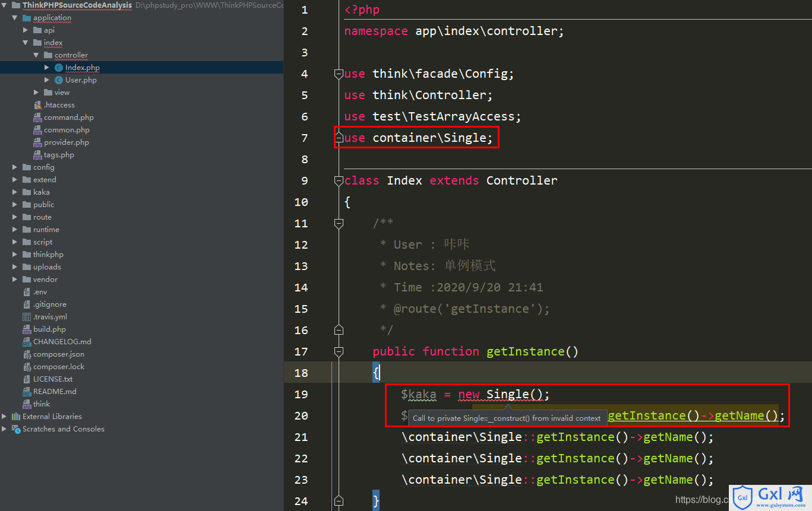This screenshot has height=511, width=812.
Task: Click the common.php file icon
Action: pyautogui.click(x=37, y=130)
